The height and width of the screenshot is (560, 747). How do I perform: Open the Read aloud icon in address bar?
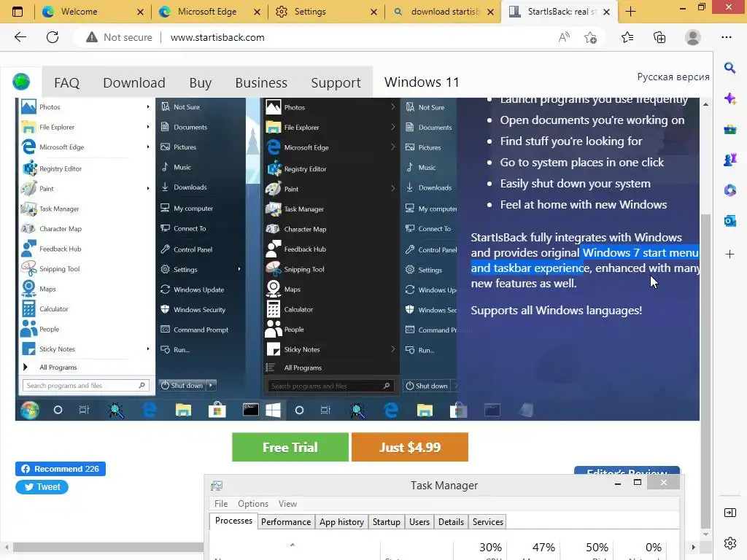pos(564,37)
